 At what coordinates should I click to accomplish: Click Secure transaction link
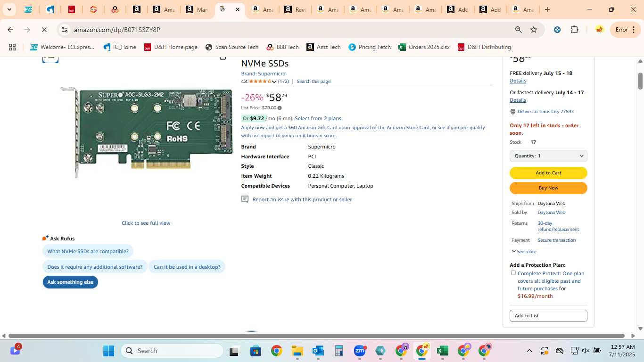556,240
